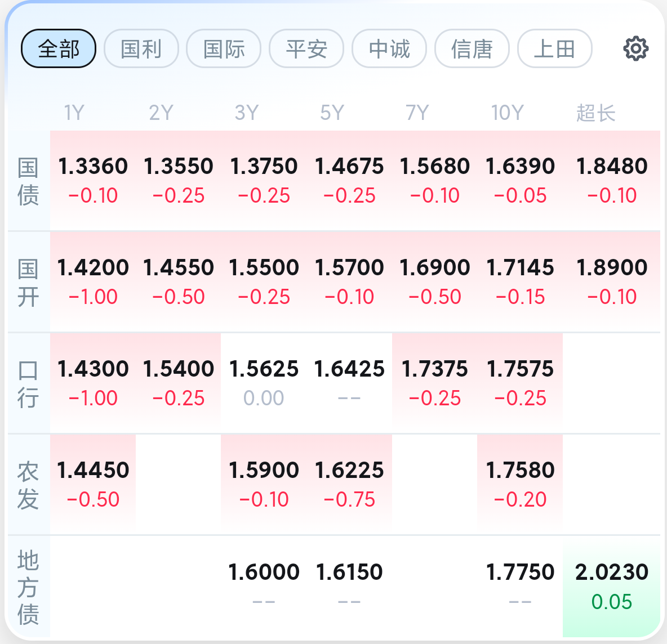
Task: Switch to the 国际 tab
Action: (224, 48)
